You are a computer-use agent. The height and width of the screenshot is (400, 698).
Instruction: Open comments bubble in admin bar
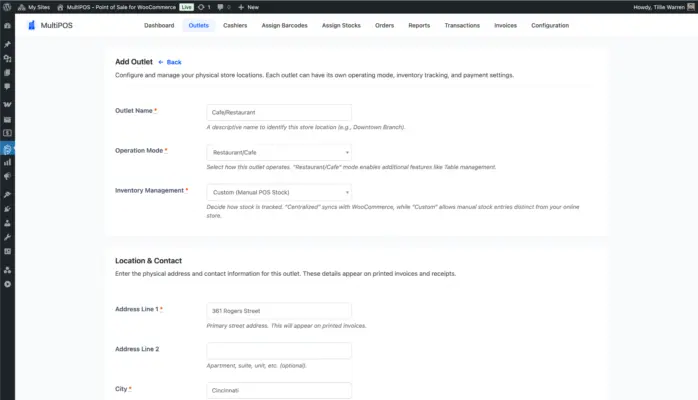(x=223, y=7)
